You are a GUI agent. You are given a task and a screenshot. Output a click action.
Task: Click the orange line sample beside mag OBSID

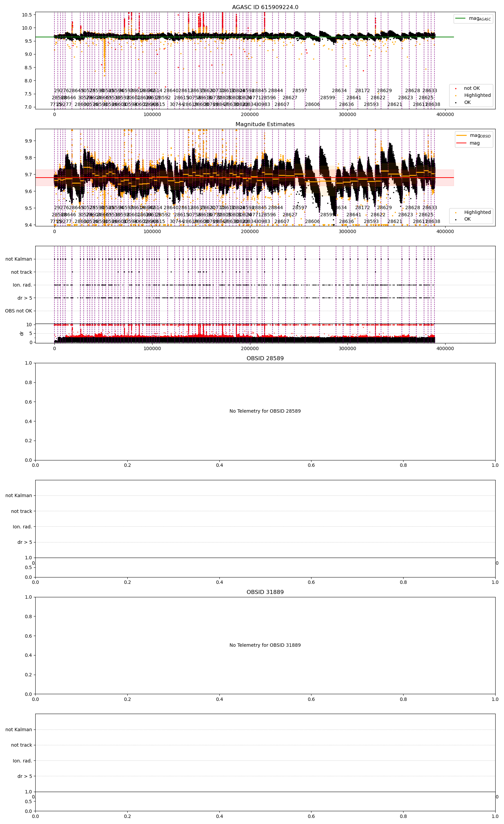pyautogui.click(x=462, y=135)
